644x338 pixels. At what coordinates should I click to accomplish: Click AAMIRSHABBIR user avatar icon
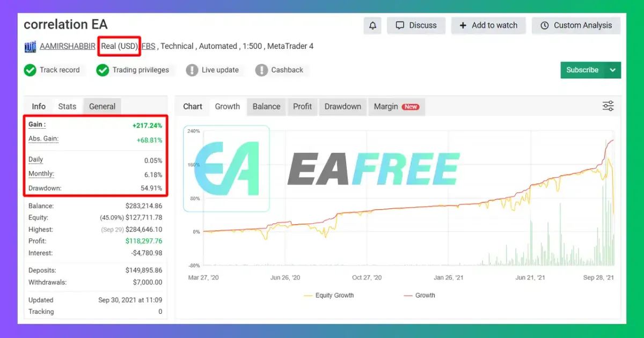click(31, 47)
